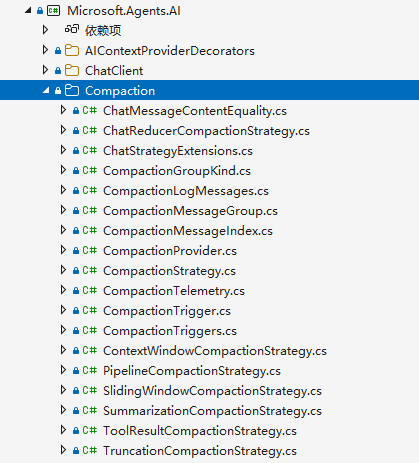Screen dimensions: 419x463
Task: Expand the AIContextProviderDecorators folder
Action: click(x=45, y=50)
